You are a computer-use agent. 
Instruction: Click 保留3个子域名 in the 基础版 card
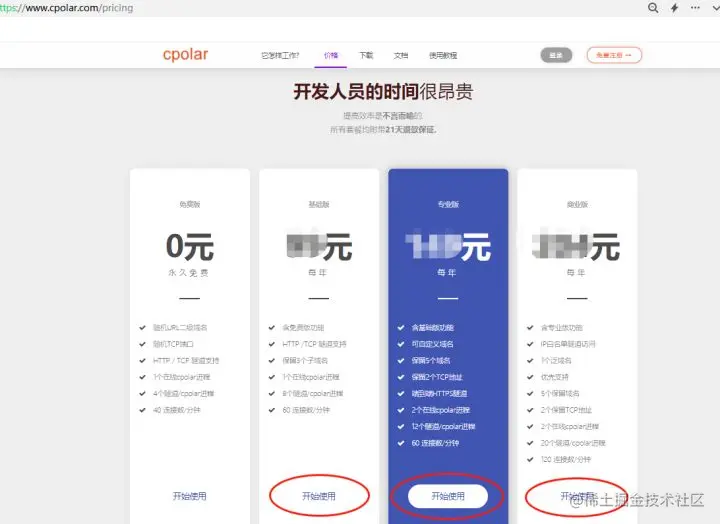(x=305, y=361)
